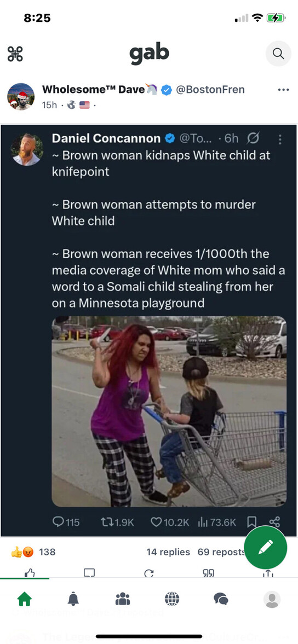Toggle the thumbs-up like on the post
Viewport: 298px width, 644px height.
point(30,573)
